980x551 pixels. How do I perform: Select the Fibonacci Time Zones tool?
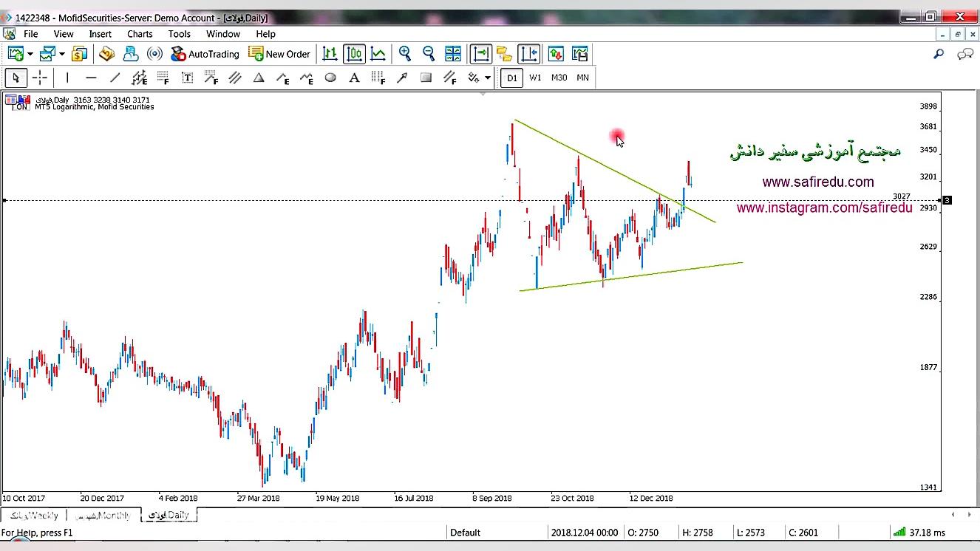[x=378, y=78]
